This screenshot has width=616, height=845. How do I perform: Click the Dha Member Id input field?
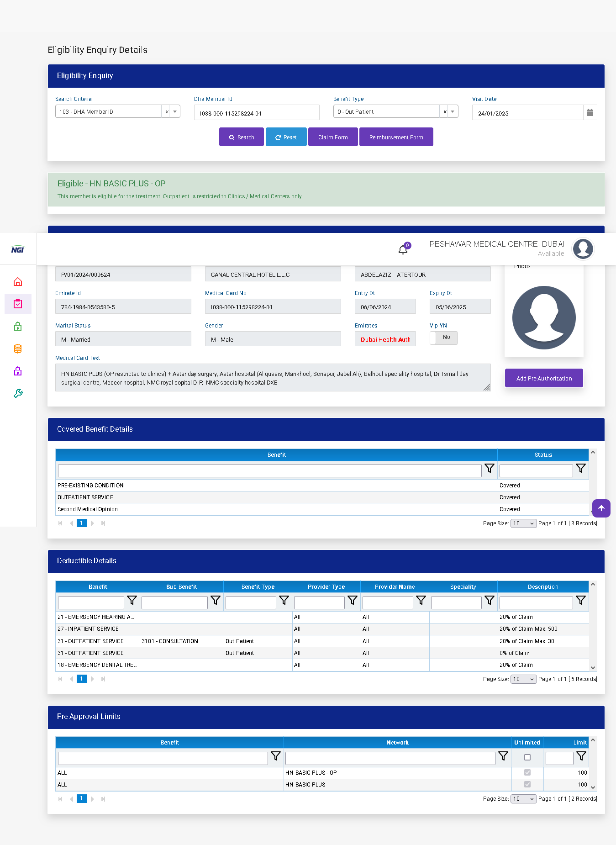pyautogui.click(x=257, y=113)
